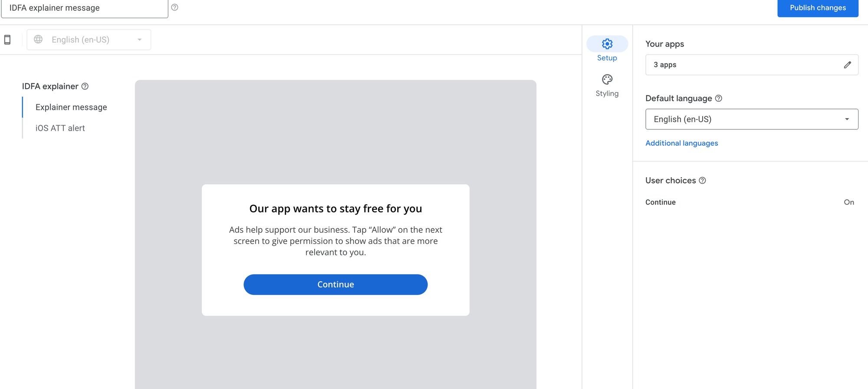Switch to the Setup tab label
The height and width of the screenshot is (389, 868).
point(607,58)
